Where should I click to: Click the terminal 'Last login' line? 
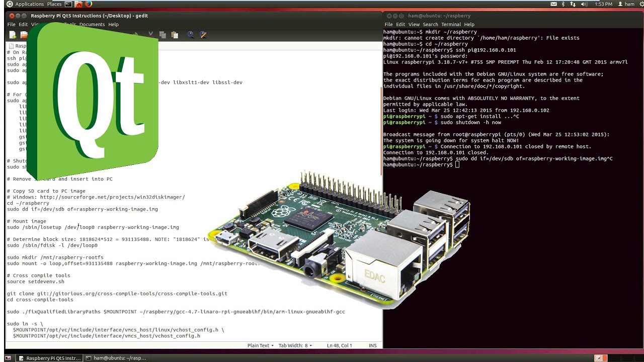click(466, 110)
